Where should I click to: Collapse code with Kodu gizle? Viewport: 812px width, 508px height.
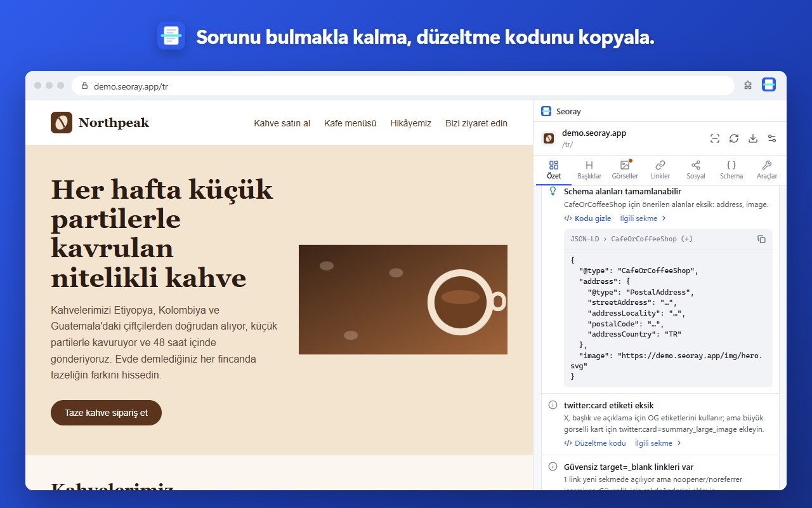tap(587, 218)
